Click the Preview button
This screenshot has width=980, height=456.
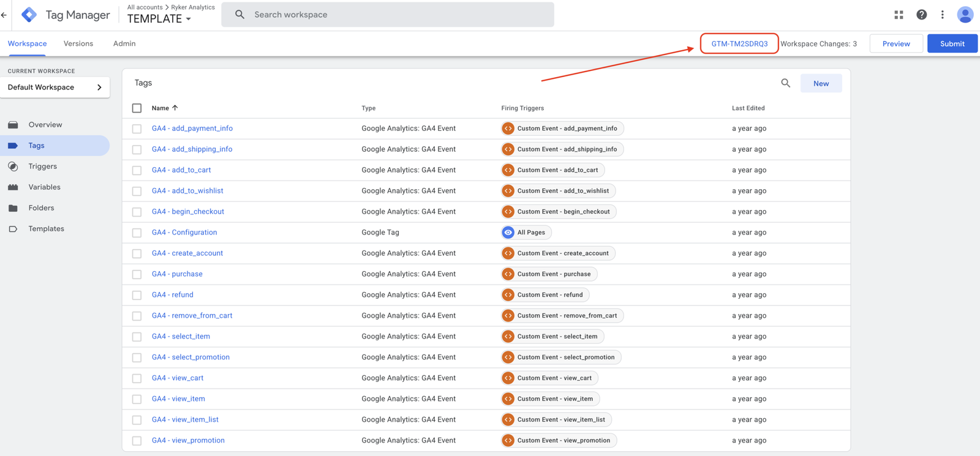pyautogui.click(x=896, y=43)
